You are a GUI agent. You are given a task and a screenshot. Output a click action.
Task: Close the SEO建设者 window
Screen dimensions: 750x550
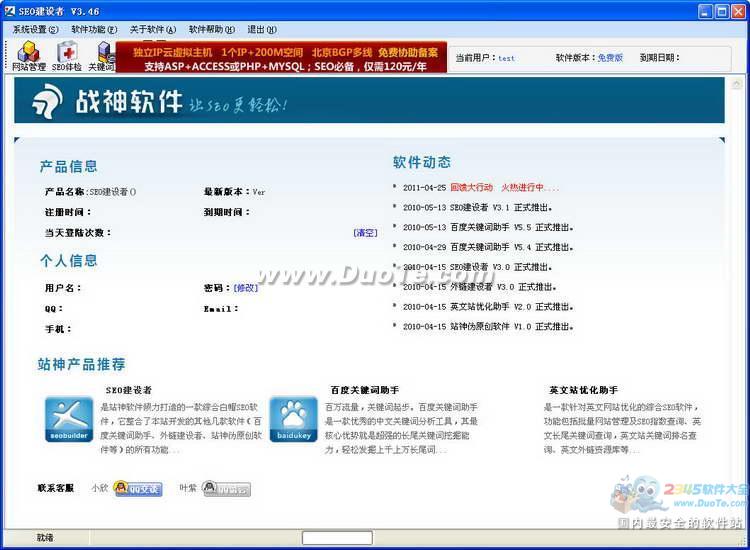(x=739, y=11)
